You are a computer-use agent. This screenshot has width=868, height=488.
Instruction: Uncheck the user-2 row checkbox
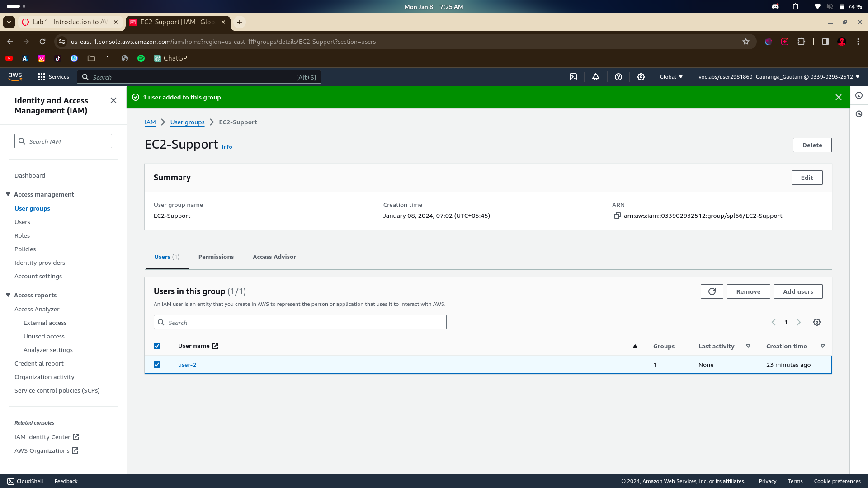click(x=157, y=365)
